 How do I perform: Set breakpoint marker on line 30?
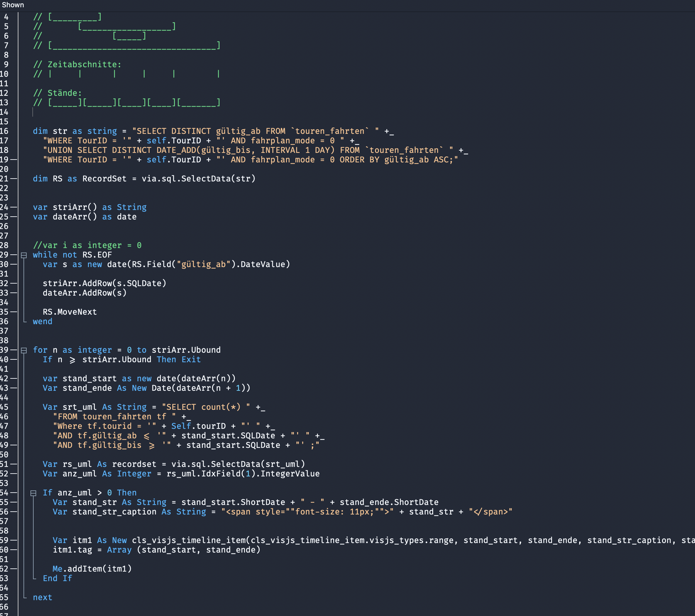(x=14, y=264)
